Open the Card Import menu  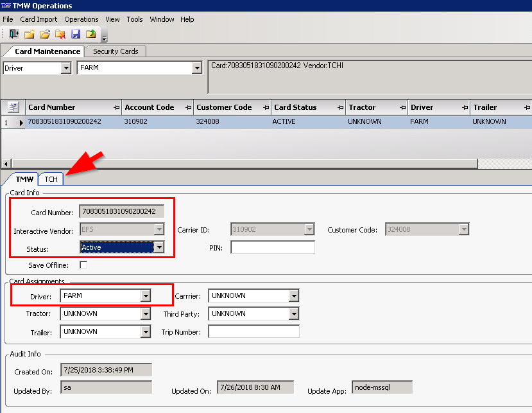pyautogui.click(x=39, y=19)
